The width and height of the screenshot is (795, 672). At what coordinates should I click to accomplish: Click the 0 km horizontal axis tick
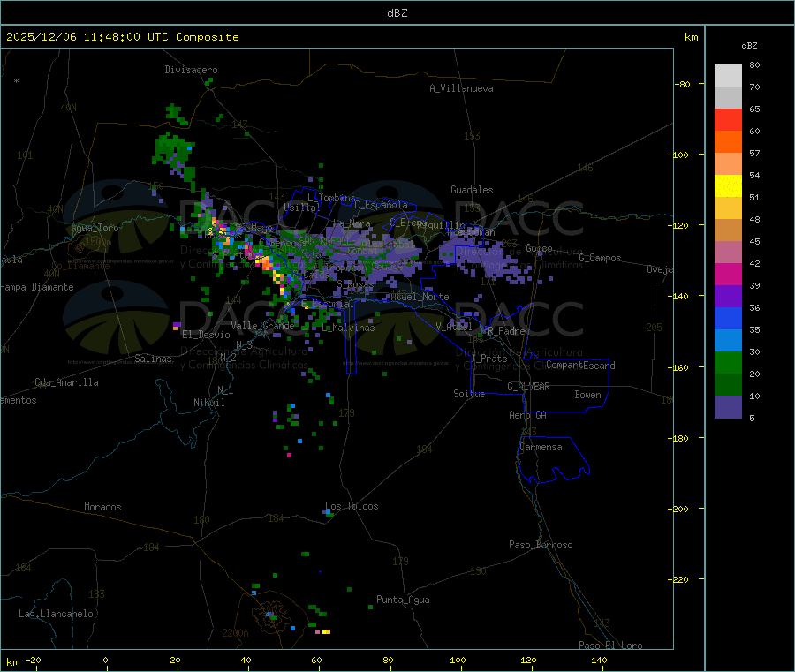pyautogui.click(x=105, y=660)
